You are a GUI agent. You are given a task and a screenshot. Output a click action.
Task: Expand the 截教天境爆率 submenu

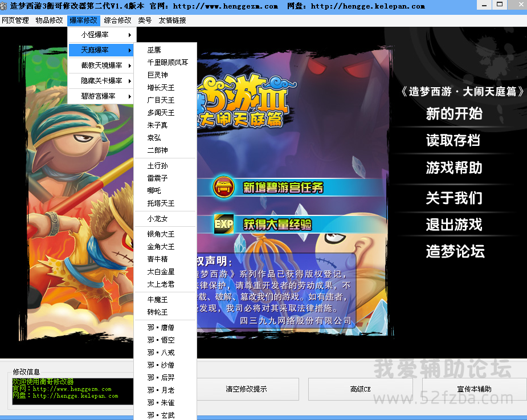click(x=102, y=65)
